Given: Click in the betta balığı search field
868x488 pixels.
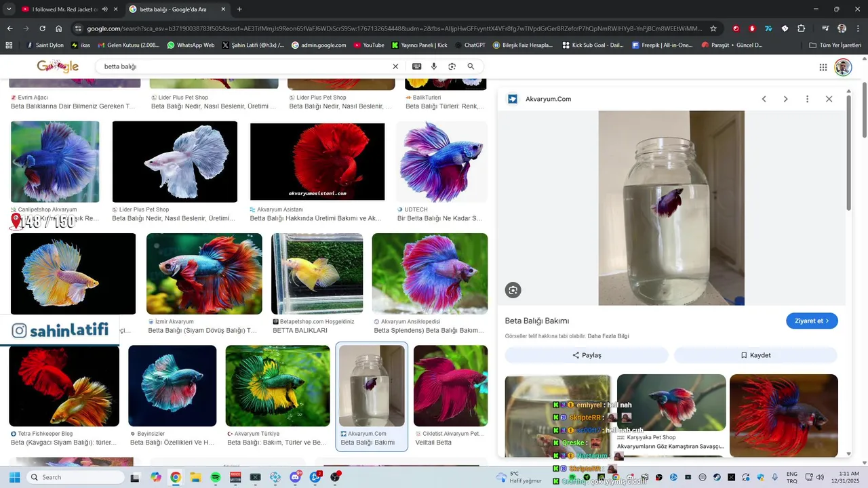Looking at the screenshot, I should coord(244,66).
